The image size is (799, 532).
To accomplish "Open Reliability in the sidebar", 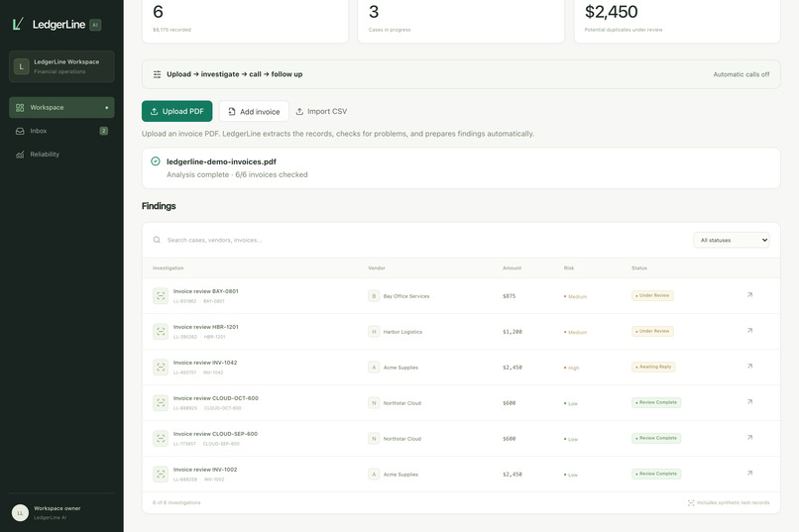I will (x=61, y=155).
